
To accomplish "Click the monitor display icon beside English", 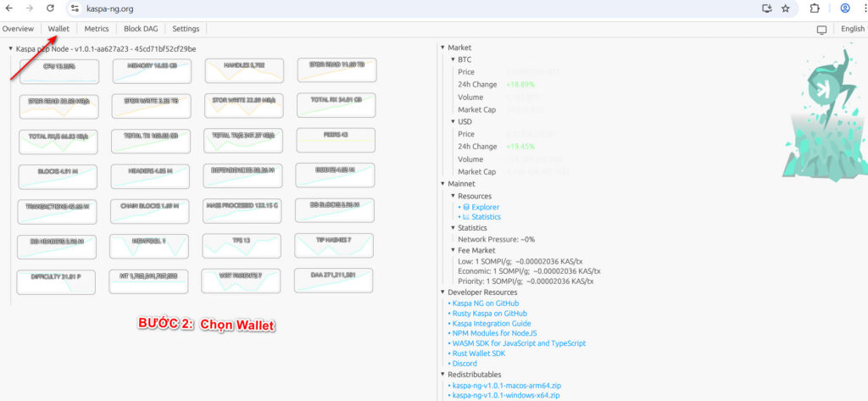I will pyautogui.click(x=821, y=29).
